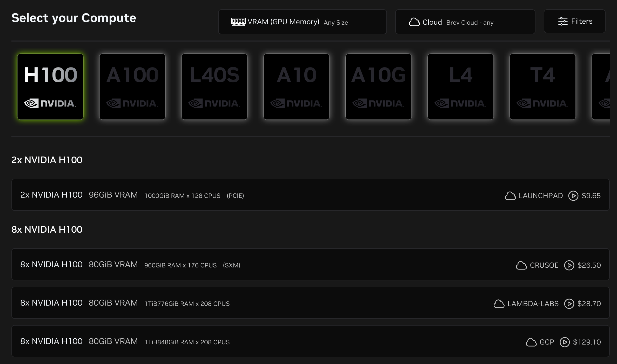Choose the A10G GPU tile

[x=379, y=86]
